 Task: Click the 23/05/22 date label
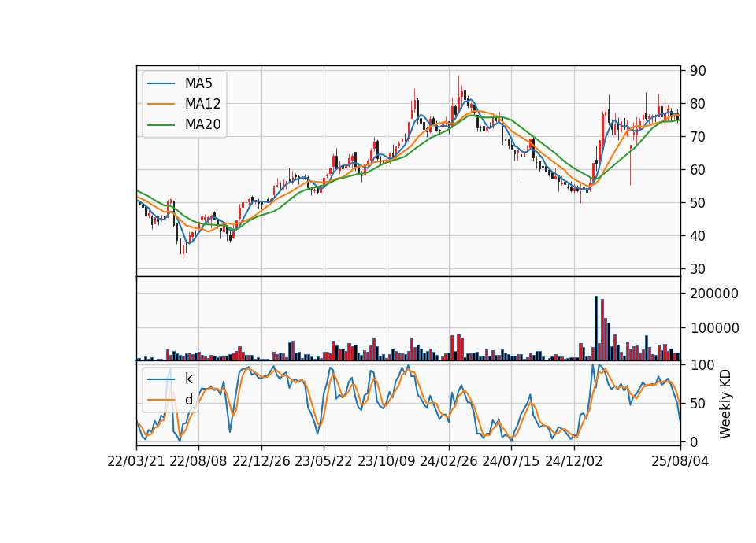[324, 461]
